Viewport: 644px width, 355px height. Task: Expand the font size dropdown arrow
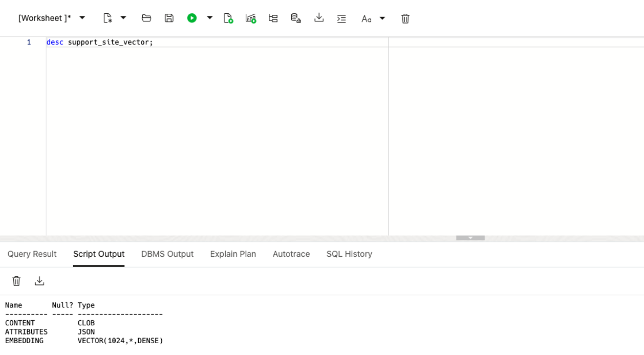(382, 18)
